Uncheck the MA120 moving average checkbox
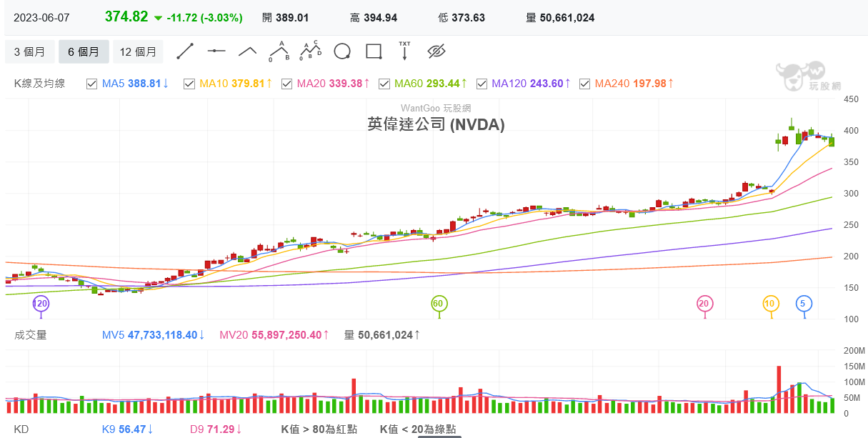This screenshot has height=438, width=868. pyautogui.click(x=482, y=84)
